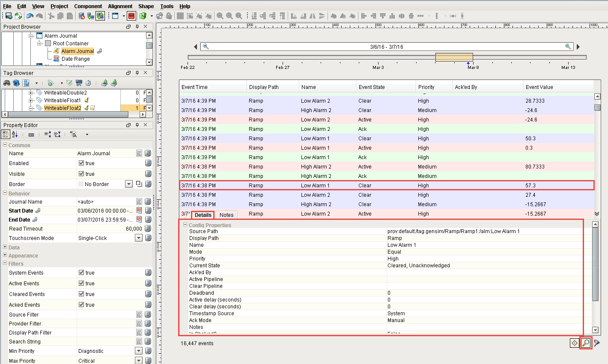
Task: Browse OPC servers from the Tag Browser
Action: (79, 83)
